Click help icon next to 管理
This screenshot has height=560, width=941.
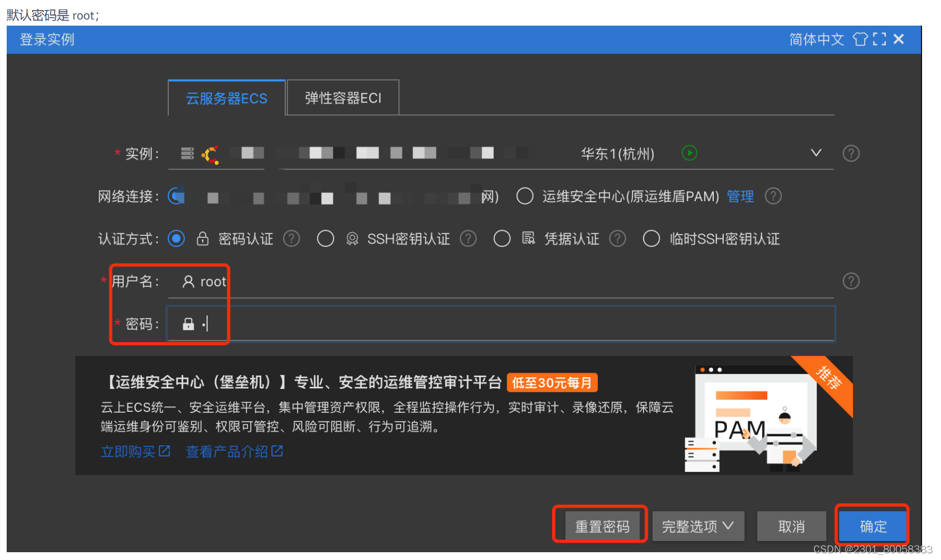(x=773, y=196)
